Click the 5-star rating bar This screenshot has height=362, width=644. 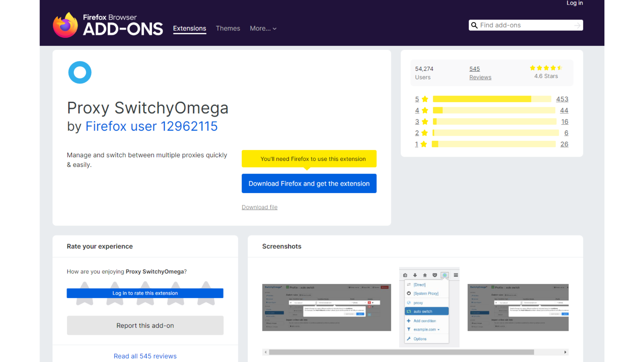tap(492, 99)
